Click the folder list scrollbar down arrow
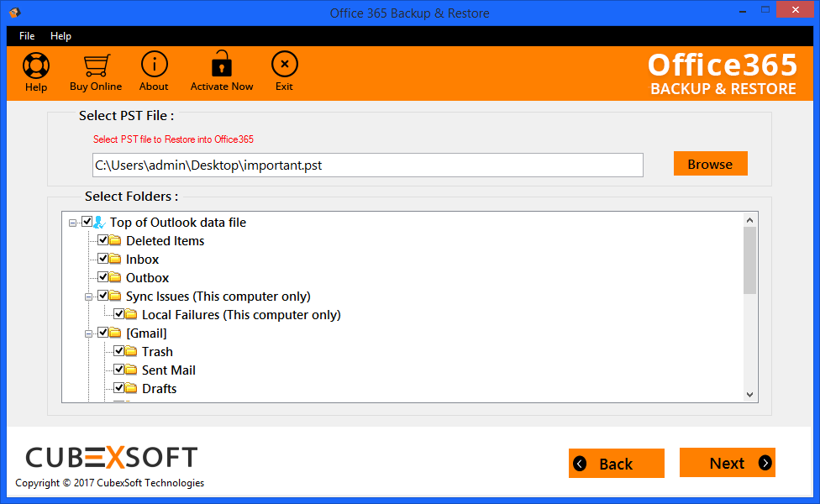The height and width of the screenshot is (504, 820). coord(750,395)
